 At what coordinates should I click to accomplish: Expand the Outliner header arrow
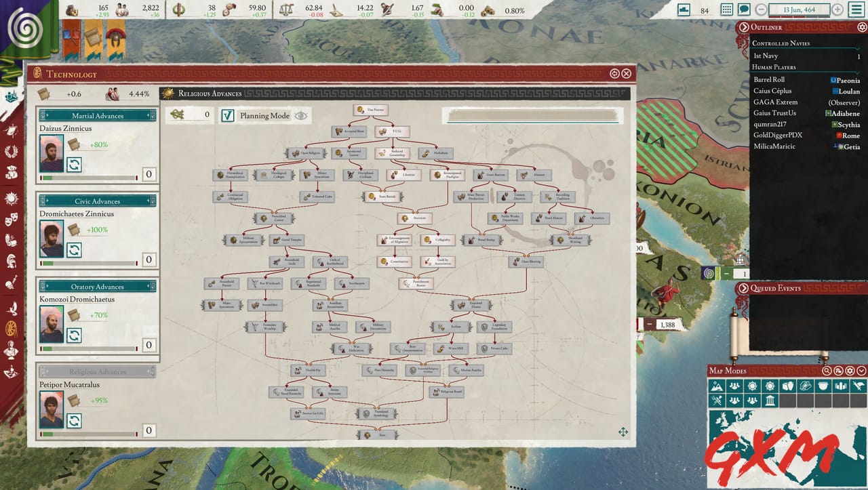click(x=745, y=27)
